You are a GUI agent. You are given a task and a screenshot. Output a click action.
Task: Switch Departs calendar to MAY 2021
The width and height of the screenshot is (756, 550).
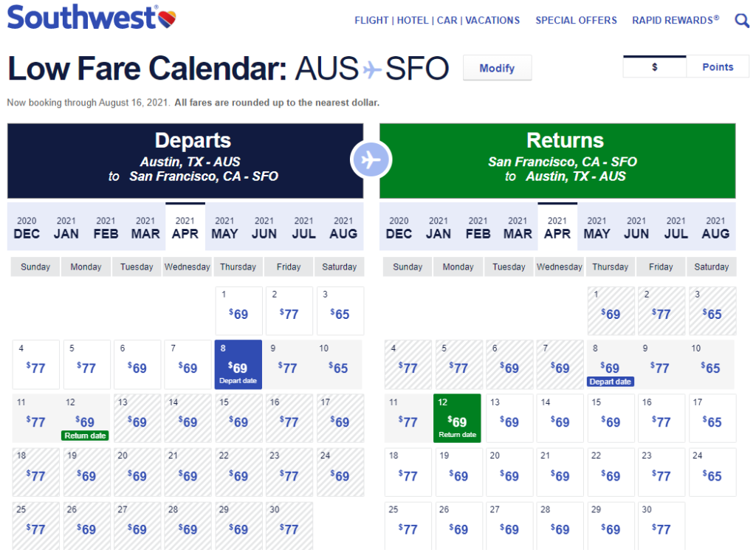[x=224, y=227]
